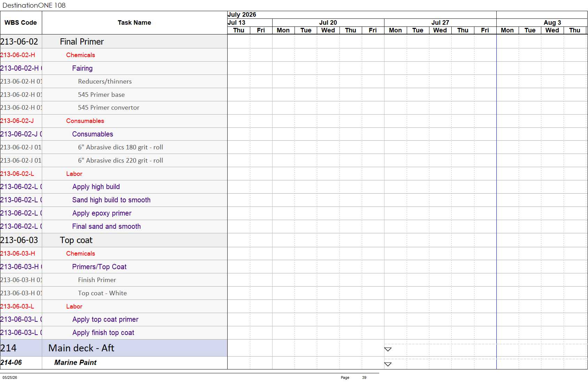
Task: Select the purple Consumables sub-row
Action: click(x=114, y=134)
